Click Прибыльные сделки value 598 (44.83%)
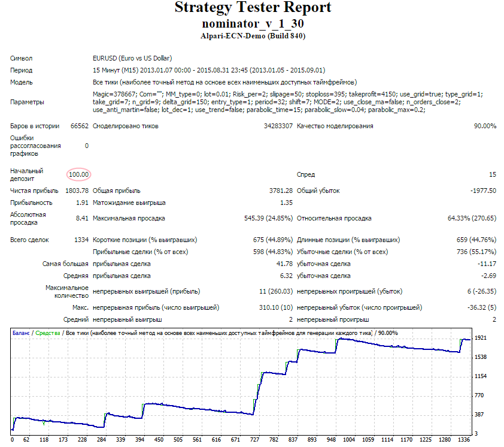The width and height of the screenshot is (504, 447). click(273, 252)
